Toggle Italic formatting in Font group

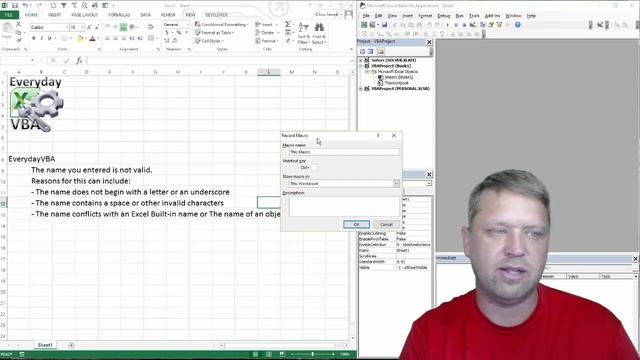(x=42, y=38)
